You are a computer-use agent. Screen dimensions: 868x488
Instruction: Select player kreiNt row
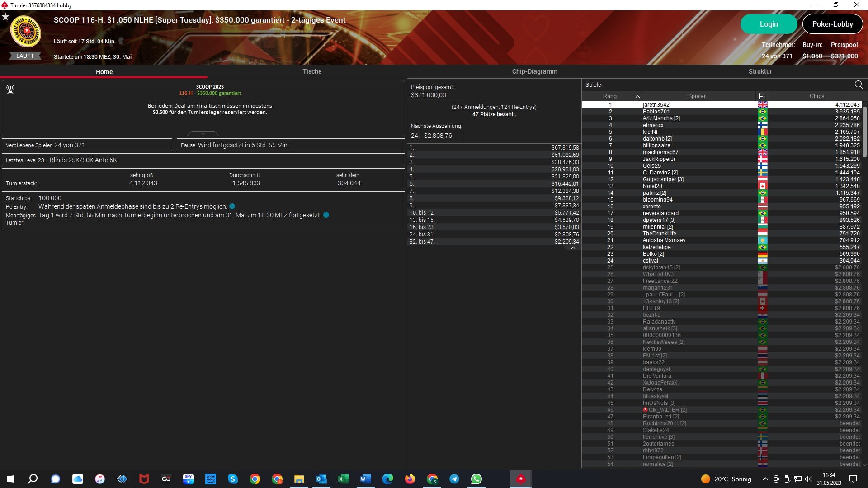722,132
